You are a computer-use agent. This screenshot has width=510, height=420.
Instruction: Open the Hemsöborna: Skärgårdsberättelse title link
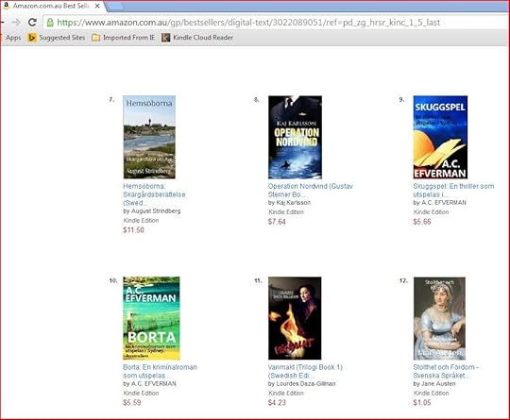(x=154, y=194)
